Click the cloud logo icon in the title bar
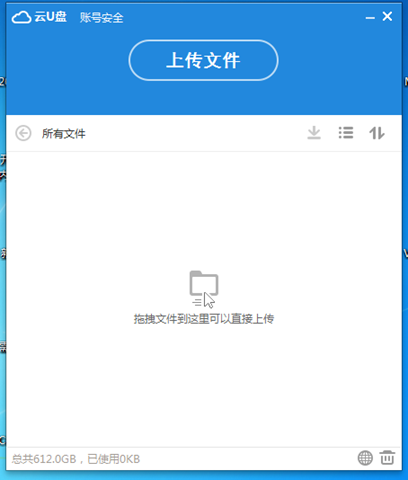Viewport: 408px width, 480px height. pyautogui.click(x=21, y=17)
